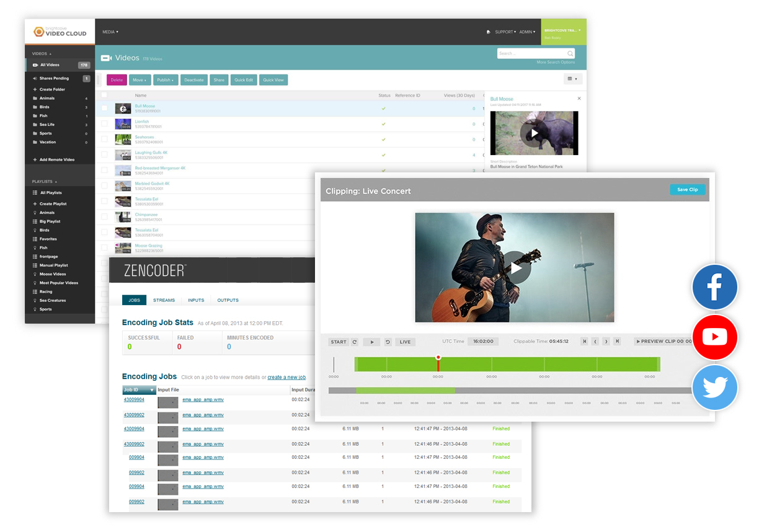Open the ADMIN dropdown menu
The image size is (759, 532).
pyautogui.click(x=527, y=32)
